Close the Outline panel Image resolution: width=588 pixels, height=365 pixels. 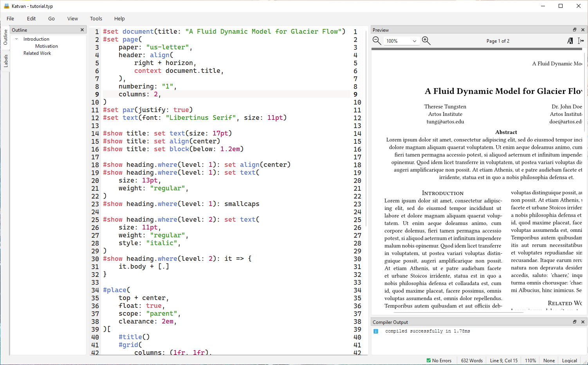(x=82, y=30)
